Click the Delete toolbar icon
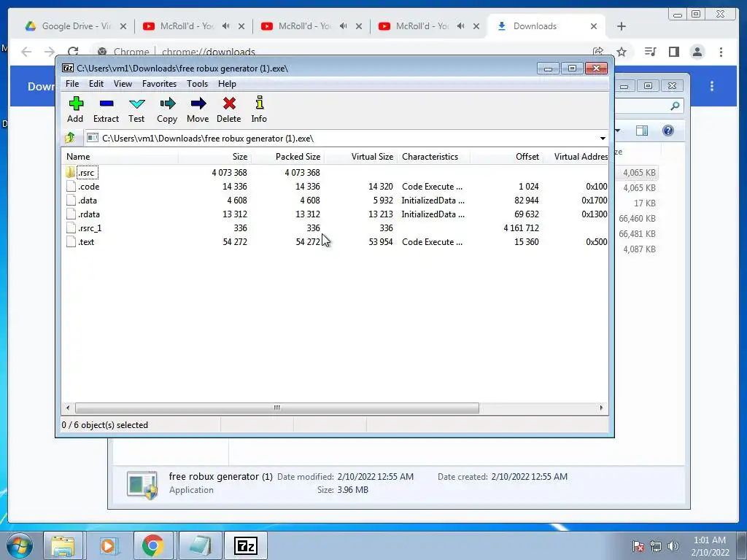 229,104
